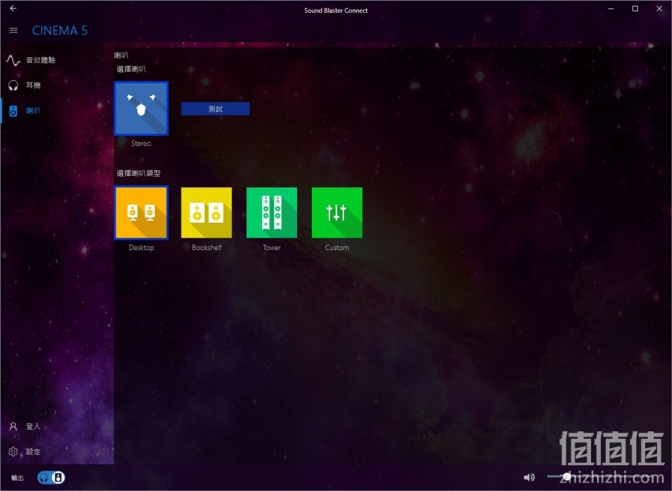The image size is (672, 491).
Task: Click the Custom label text
Action: [x=337, y=248]
